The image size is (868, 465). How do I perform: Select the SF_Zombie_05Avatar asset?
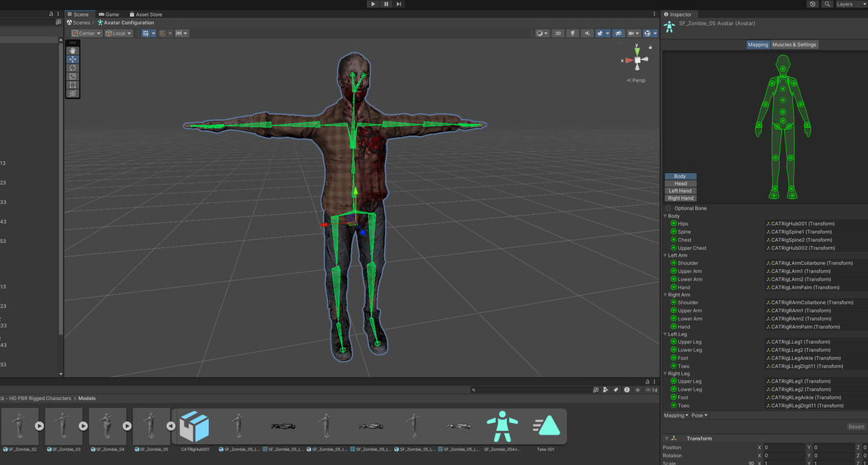pyautogui.click(x=502, y=432)
